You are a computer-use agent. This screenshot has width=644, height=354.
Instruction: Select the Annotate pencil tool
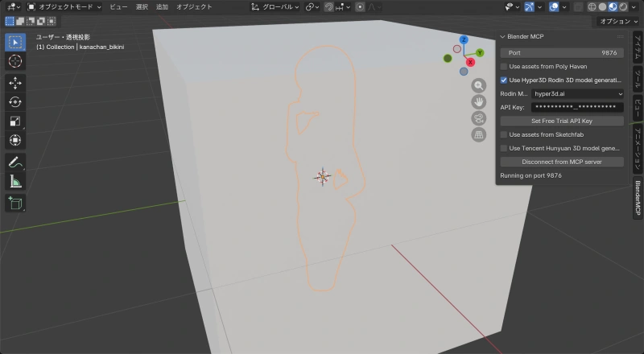[x=15, y=163]
